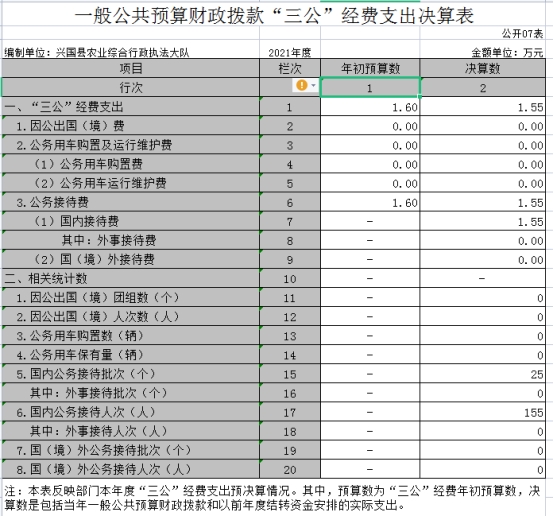Select the 决算数 column header cell
The width and height of the screenshot is (554, 516).
click(483, 68)
